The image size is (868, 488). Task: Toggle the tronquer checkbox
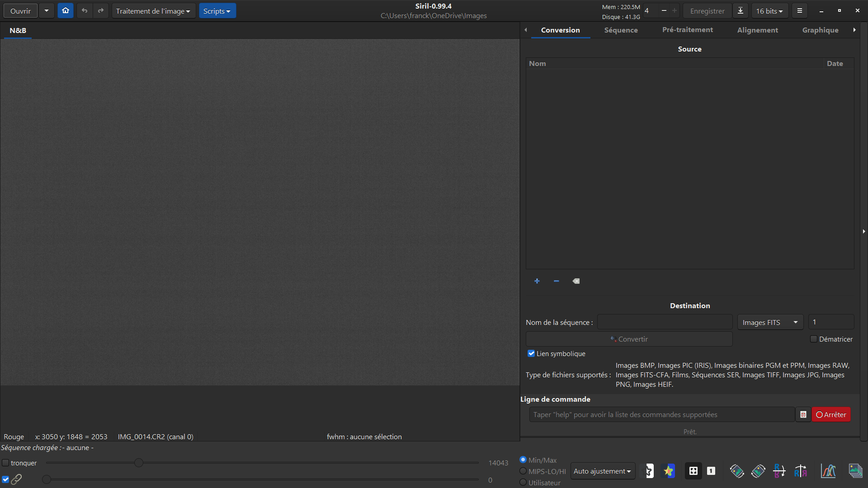[6, 463]
